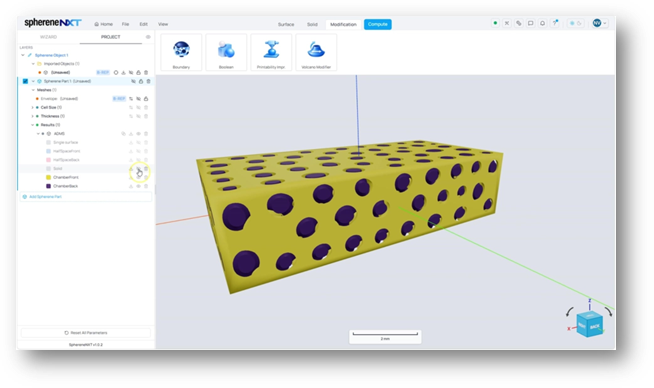Image resolution: width=654 pixels, height=388 pixels.
Task: Switch to the Wizard tab
Action: 48,37
